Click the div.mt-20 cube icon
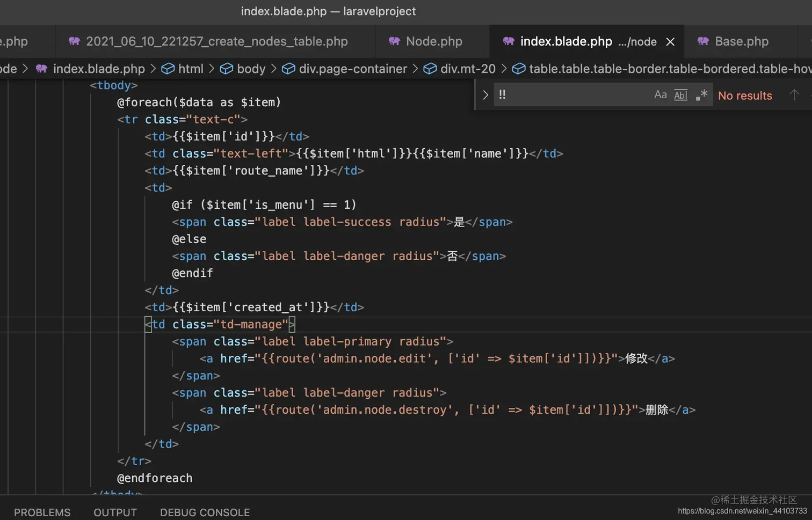The image size is (812, 520). (x=430, y=69)
